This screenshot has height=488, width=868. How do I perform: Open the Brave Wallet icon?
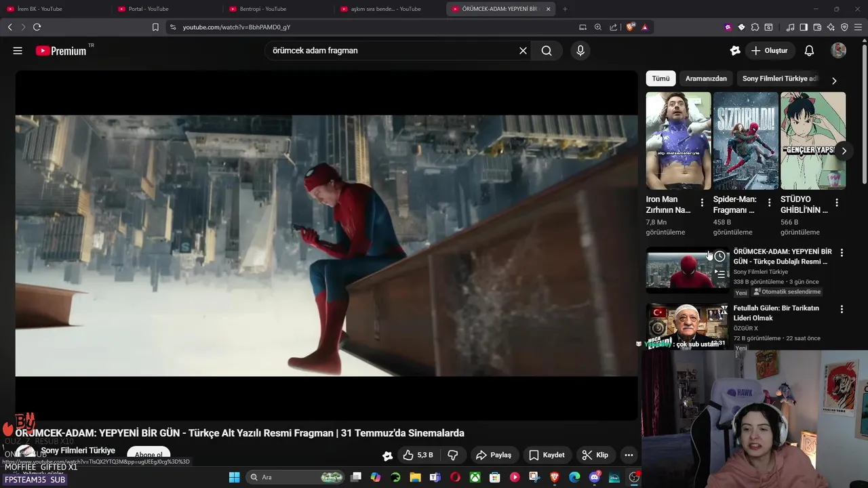[x=817, y=27]
